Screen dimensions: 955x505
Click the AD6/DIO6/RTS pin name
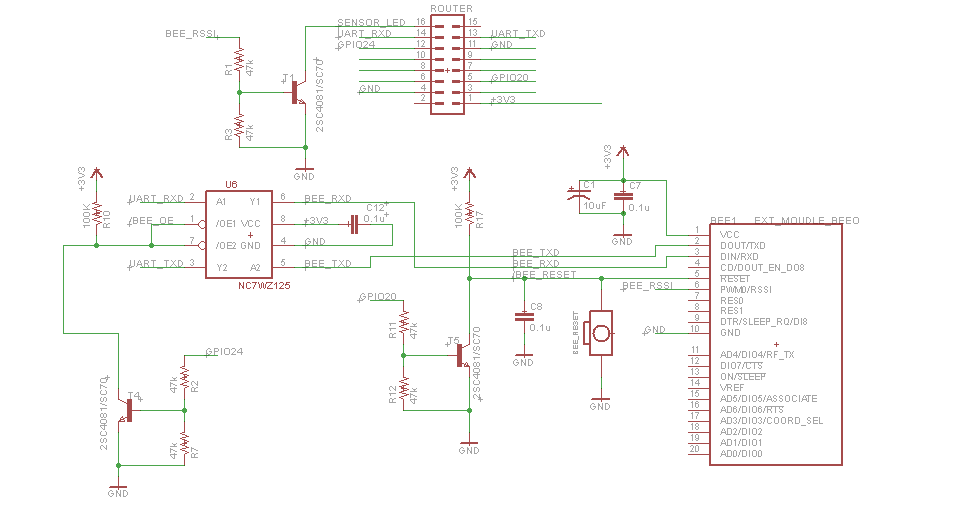click(752, 409)
